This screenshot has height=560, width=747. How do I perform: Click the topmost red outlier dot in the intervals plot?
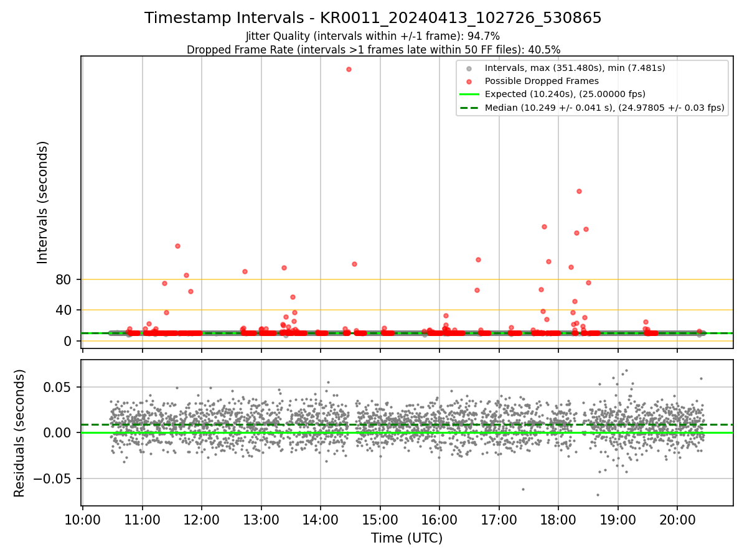[x=349, y=69]
